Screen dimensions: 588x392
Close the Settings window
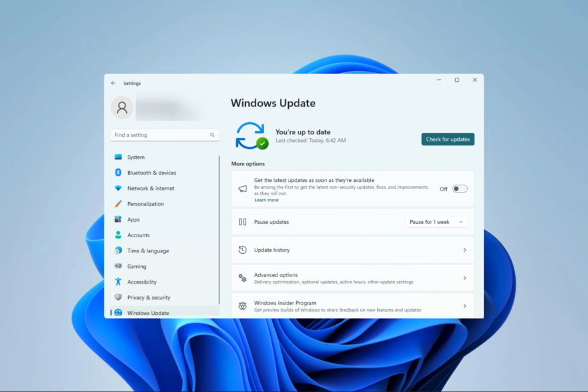pyautogui.click(x=475, y=80)
